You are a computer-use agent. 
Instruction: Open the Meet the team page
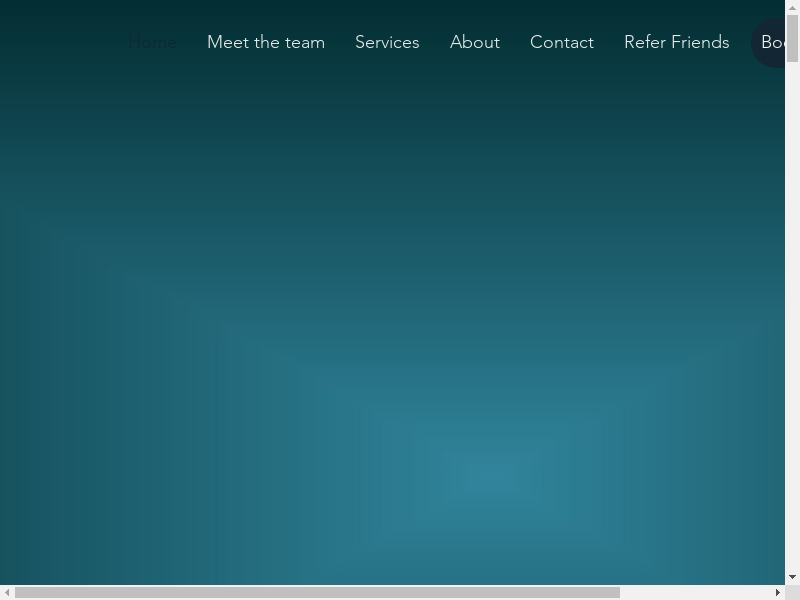click(266, 42)
